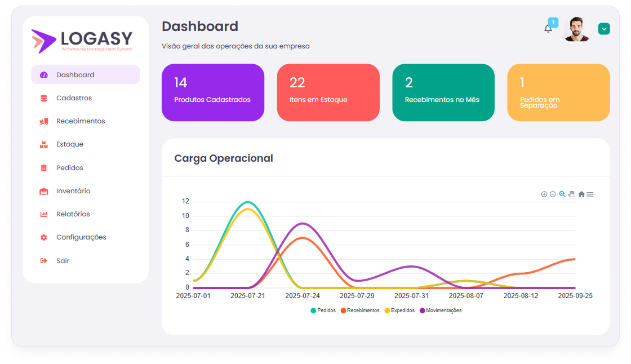631x364 pixels.
Task: Enable the chart panning hand tool
Action: (x=571, y=194)
